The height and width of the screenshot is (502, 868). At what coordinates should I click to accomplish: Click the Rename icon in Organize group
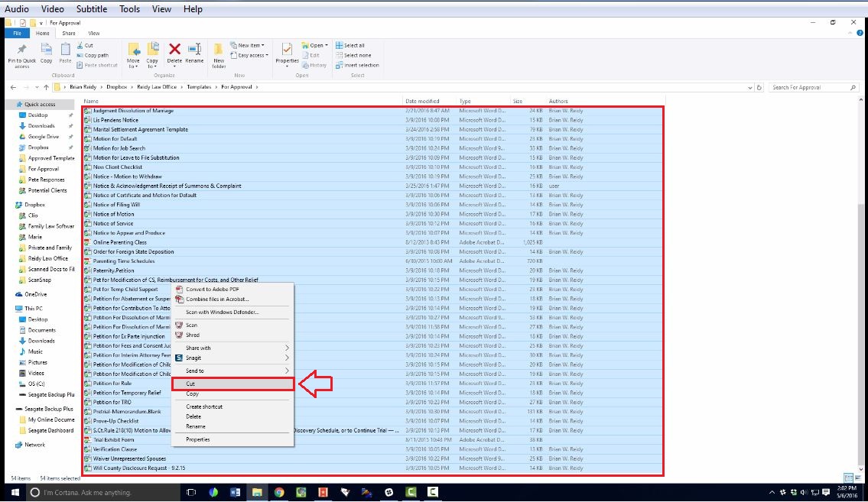(x=194, y=49)
